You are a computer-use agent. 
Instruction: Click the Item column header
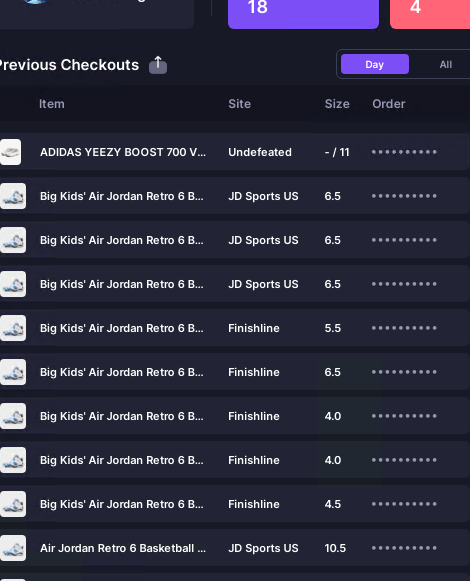click(x=52, y=104)
